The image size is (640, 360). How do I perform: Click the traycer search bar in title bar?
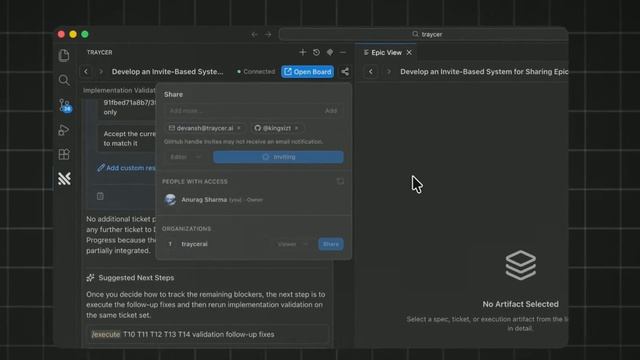click(x=423, y=34)
